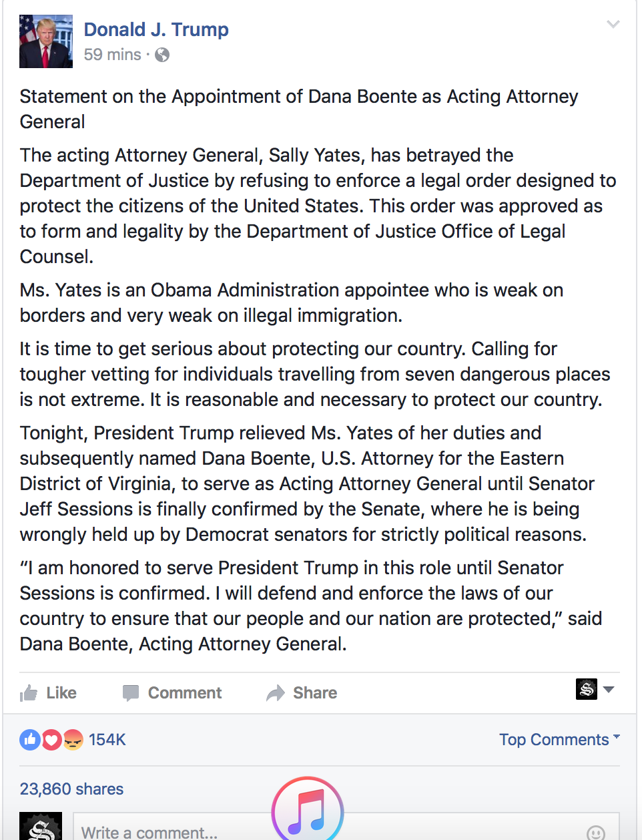642x840 pixels.
Task: Click the Comment speech bubble icon
Action: [x=131, y=693]
